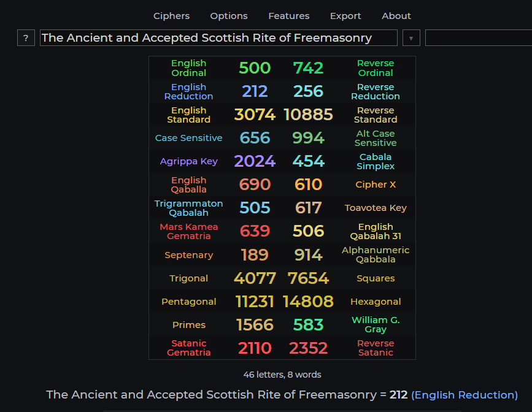Click the Reverse Satanic value 2352
The height and width of the screenshot is (412, 532).
click(x=308, y=348)
